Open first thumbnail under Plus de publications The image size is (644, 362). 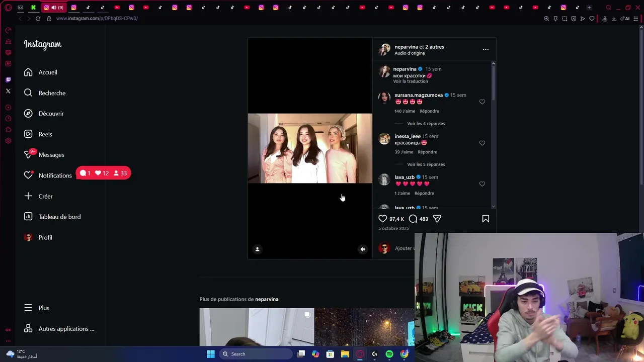(257, 327)
